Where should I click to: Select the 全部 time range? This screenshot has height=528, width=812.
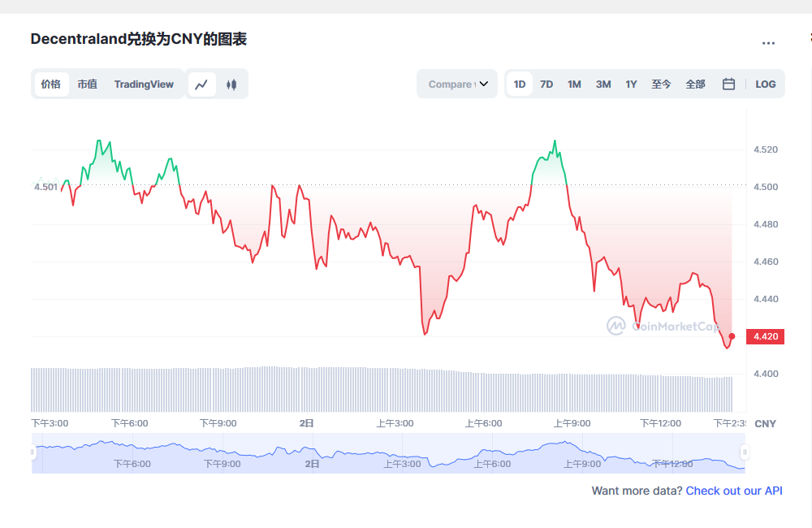(696, 84)
